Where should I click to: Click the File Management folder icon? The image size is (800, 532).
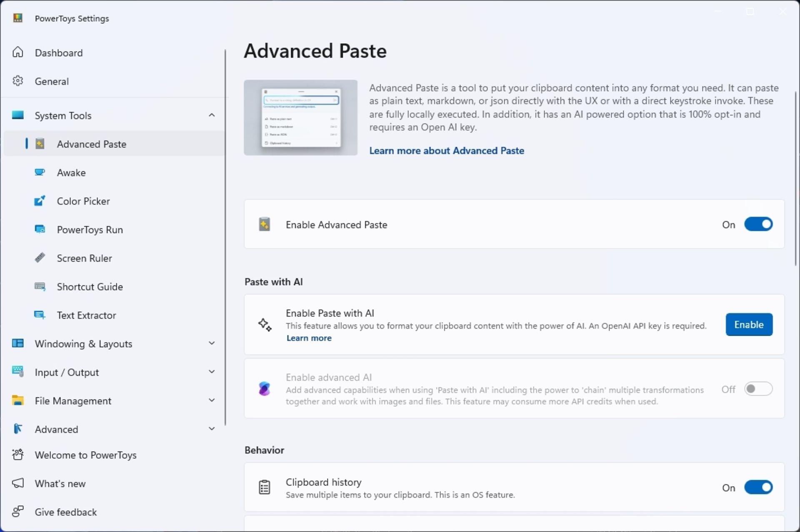point(17,400)
